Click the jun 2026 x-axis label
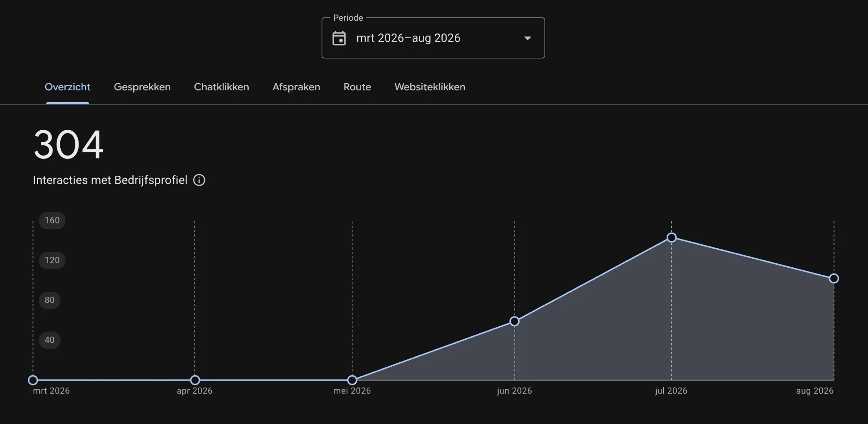The image size is (868, 424). pyautogui.click(x=514, y=391)
